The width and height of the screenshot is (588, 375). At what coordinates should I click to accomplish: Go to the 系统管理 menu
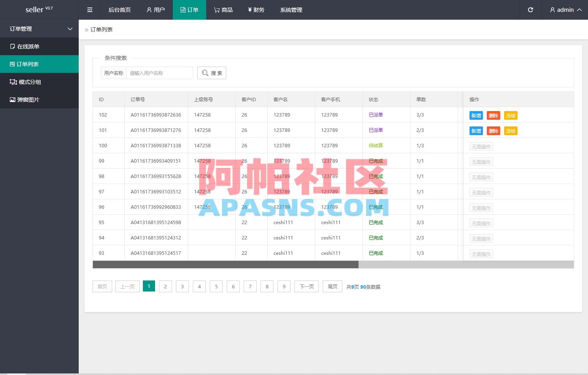pos(291,9)
